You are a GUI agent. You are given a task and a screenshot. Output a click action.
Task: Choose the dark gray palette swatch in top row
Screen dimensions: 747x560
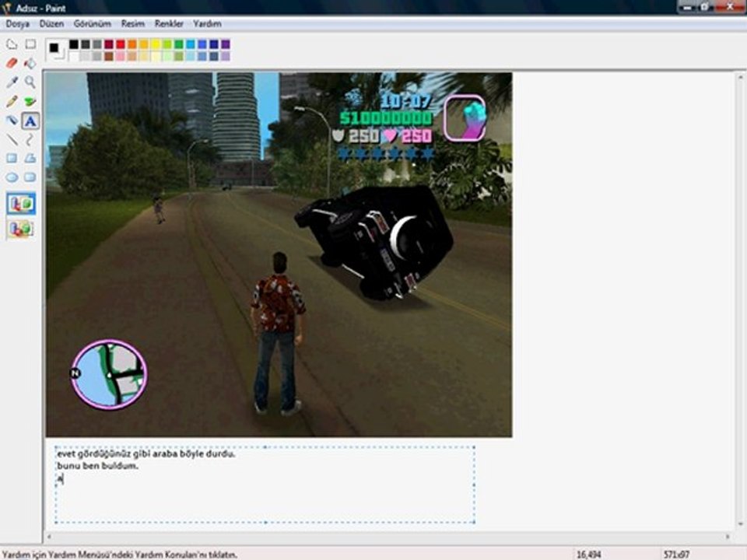click(86, 44)
